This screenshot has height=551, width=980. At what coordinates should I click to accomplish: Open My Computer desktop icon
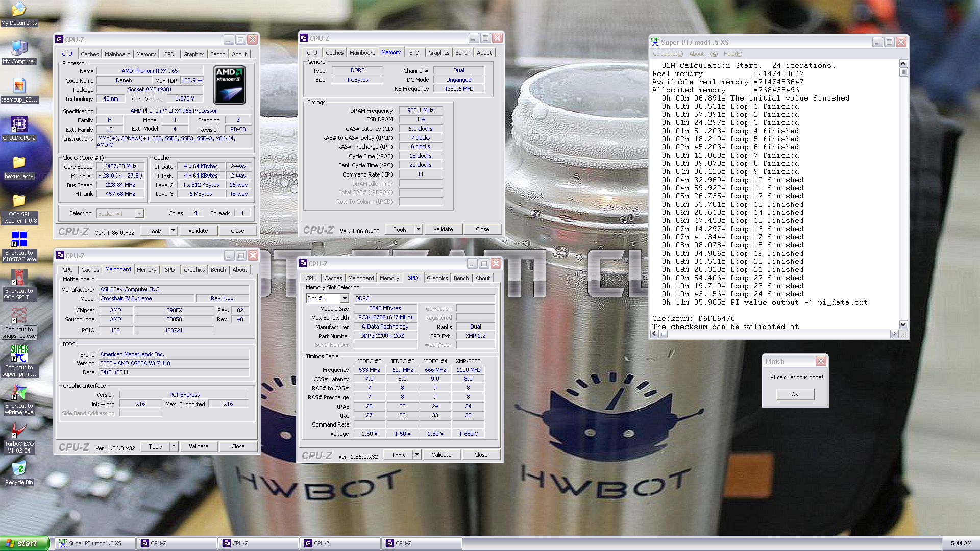click(x=19, y=52)
